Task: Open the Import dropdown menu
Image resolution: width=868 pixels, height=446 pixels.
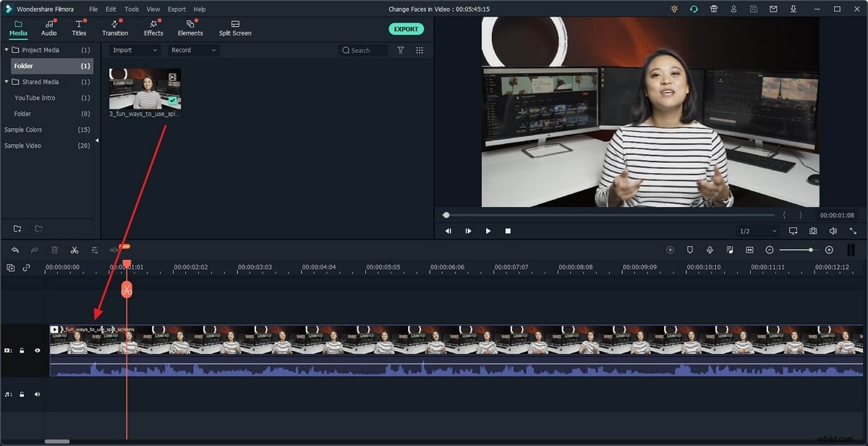Action: (x=133, y=50)
